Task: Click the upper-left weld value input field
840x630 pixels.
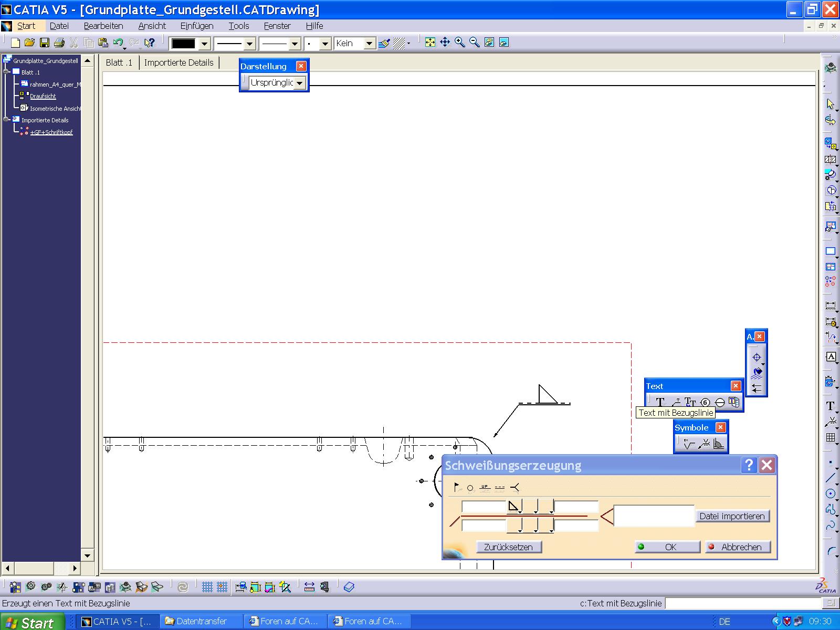Action: point(484,507)
